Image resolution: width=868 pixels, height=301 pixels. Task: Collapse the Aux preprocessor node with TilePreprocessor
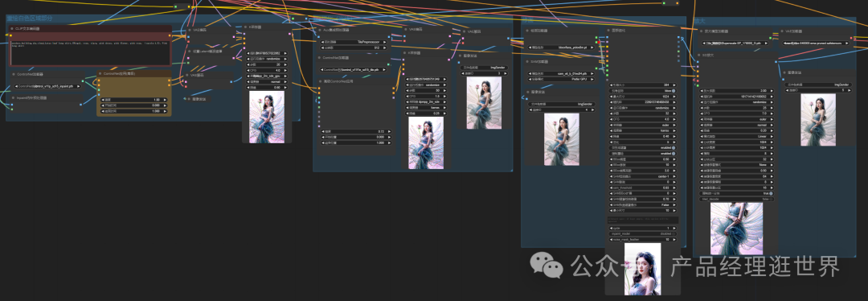tap(320, 30)
